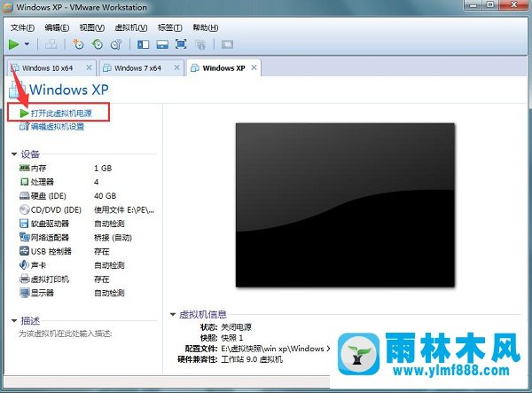Screen dimensions: 532x393
Task: Select the 处理器 processor device icon
Action: pos(25,182)
